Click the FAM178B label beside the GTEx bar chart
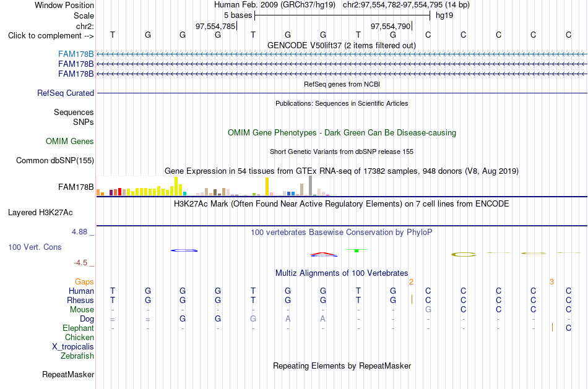Screen dimensions: 588x389 point(76,187)
